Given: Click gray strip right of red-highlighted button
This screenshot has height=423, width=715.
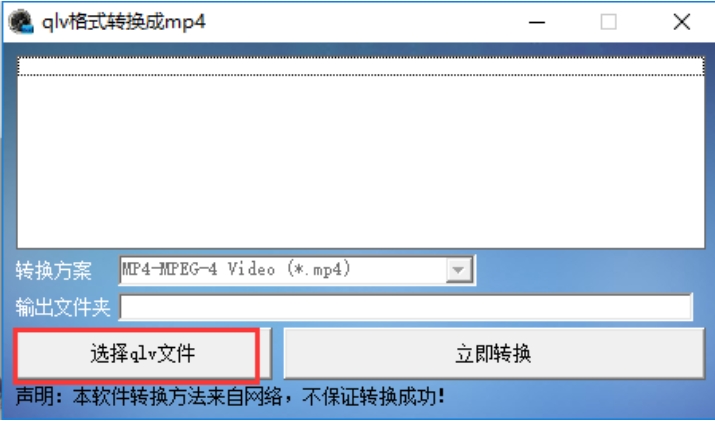Looking at the screenshot, I should tap(265, 354).
